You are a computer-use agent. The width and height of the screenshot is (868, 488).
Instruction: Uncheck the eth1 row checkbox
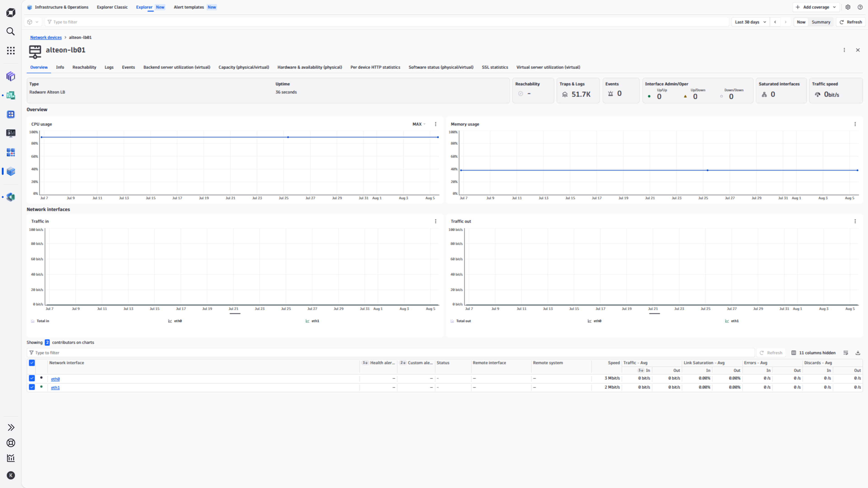point(32,387)
